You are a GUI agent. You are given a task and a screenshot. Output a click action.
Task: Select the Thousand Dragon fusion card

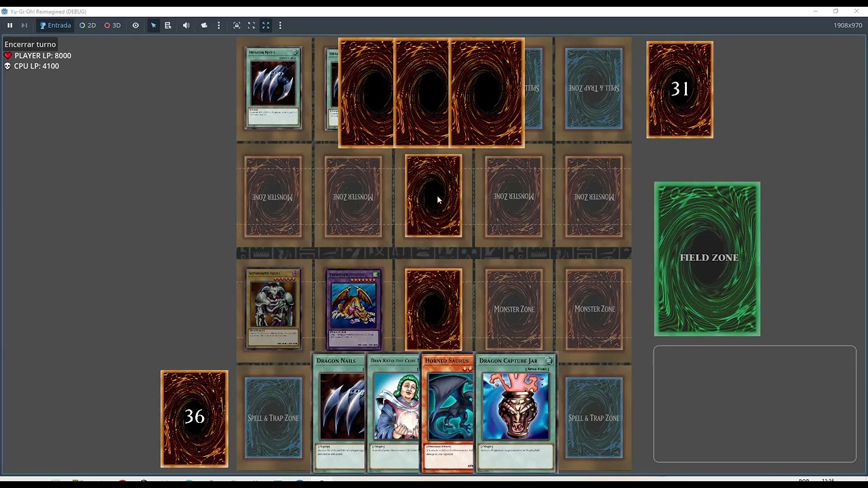(x=353, y=310)
